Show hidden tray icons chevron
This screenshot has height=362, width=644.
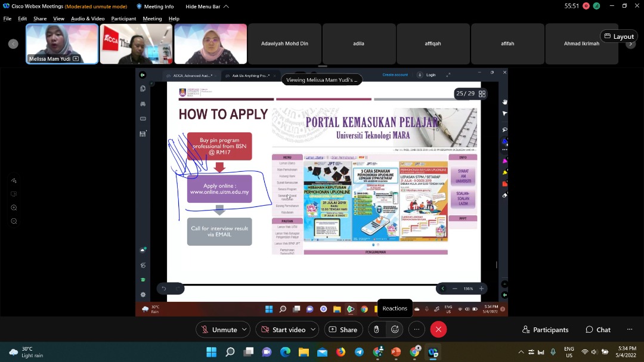tap(521, 352)
